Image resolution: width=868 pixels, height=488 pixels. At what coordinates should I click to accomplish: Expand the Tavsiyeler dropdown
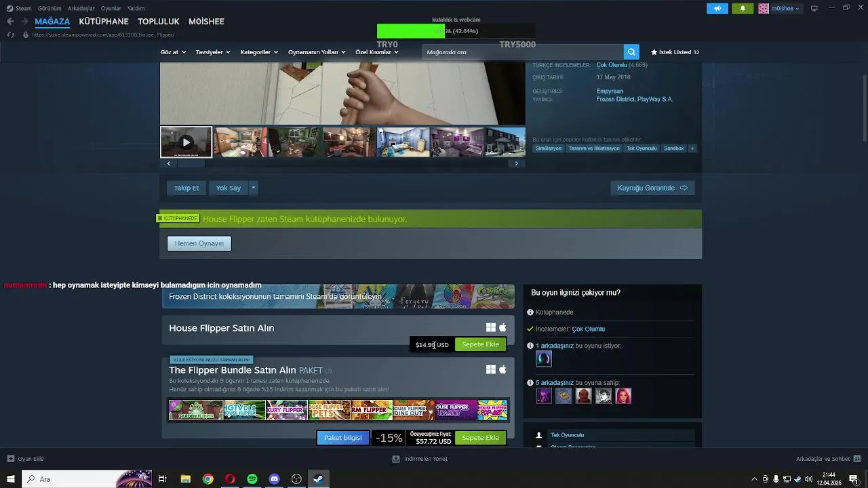point(213,52)
